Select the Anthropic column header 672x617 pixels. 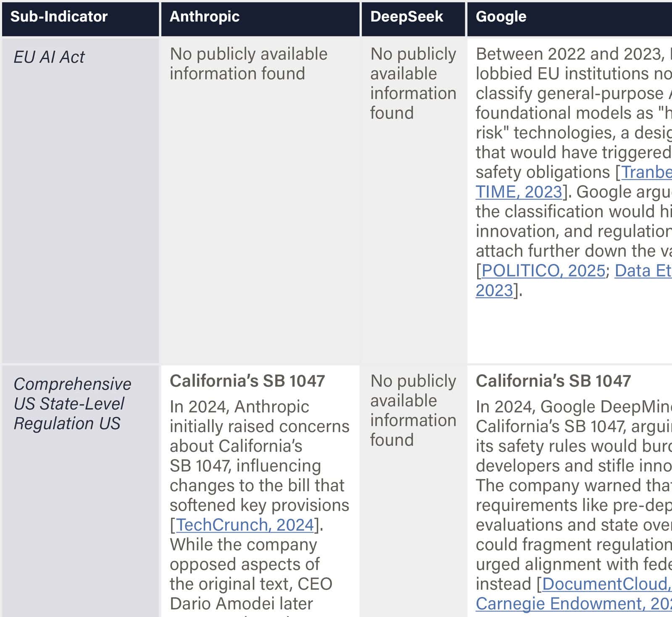coord(260,18)
